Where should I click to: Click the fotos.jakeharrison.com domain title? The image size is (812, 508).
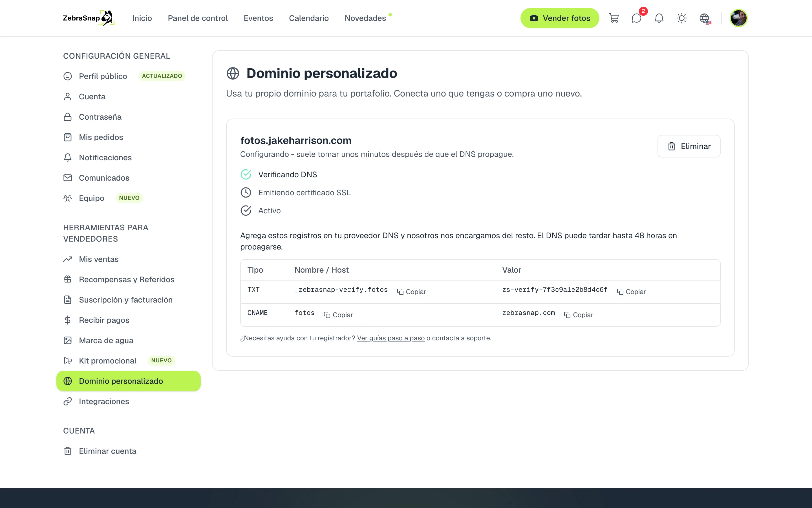[295, 141]
